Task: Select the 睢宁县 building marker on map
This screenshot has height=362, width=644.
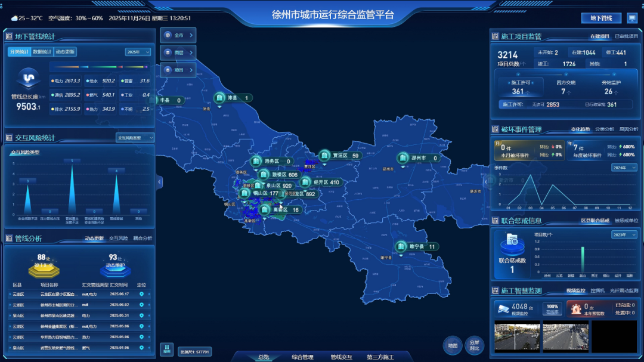Action: point(401,247)
